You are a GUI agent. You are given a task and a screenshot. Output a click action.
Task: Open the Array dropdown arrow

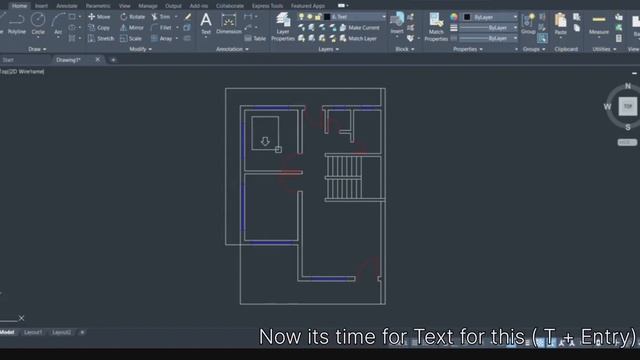pyautogui.click(x=177, y=38)
